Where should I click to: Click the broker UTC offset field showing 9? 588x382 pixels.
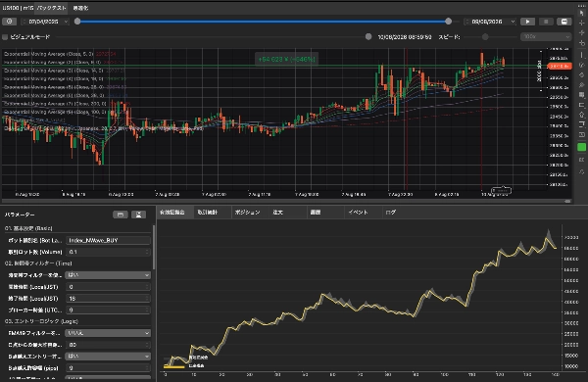108,310
